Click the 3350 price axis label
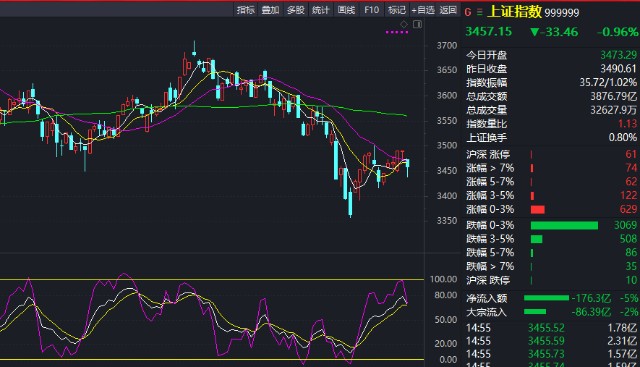The height and width of the screenshot is (367, 640). pyautogui.click(x=447, y=221)
